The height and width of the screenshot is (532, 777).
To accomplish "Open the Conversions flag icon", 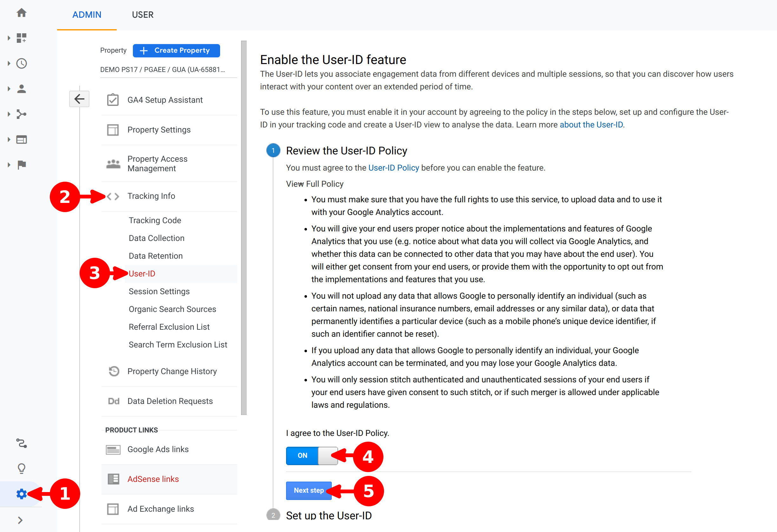I will click(21, 165).
